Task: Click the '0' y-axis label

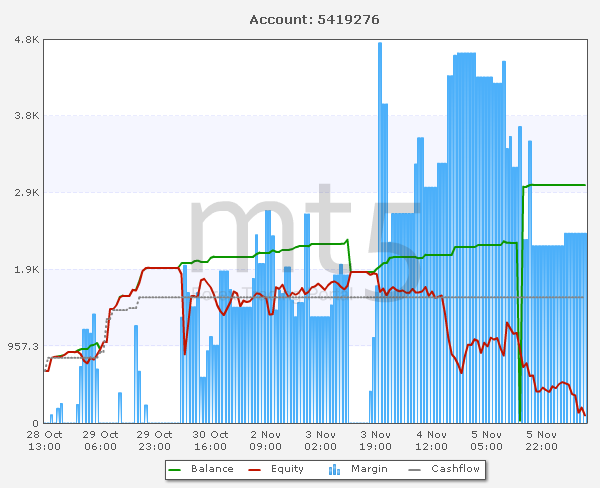Action: (x=36, y=423)
